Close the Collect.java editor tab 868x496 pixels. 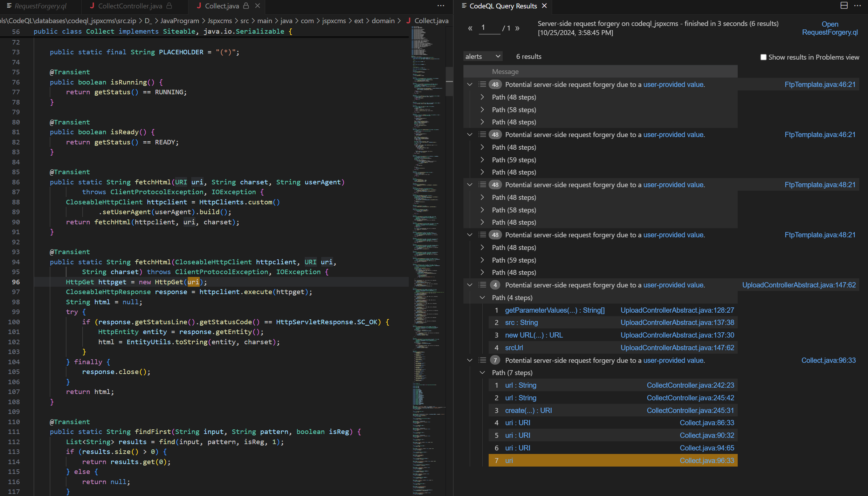257,6
